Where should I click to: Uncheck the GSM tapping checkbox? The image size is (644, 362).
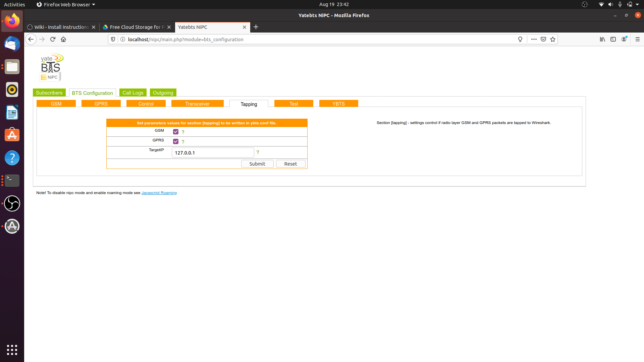(175, 132)
